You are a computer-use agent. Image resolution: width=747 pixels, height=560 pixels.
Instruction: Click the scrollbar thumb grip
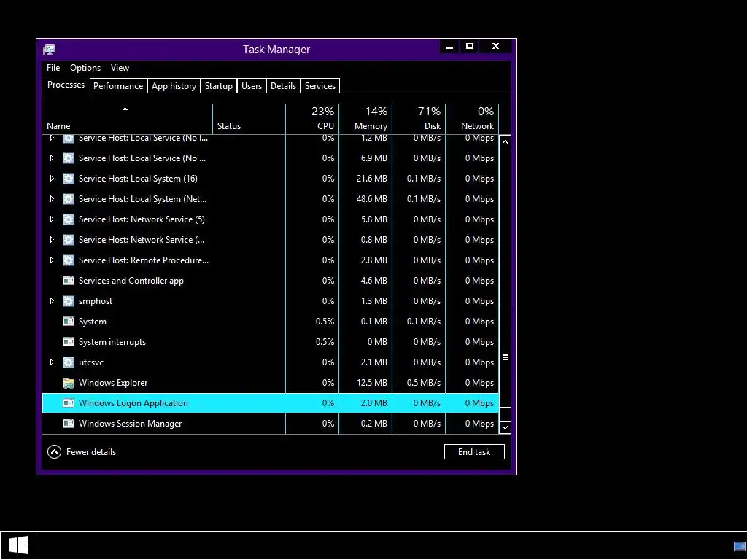[x=505, y=357]
